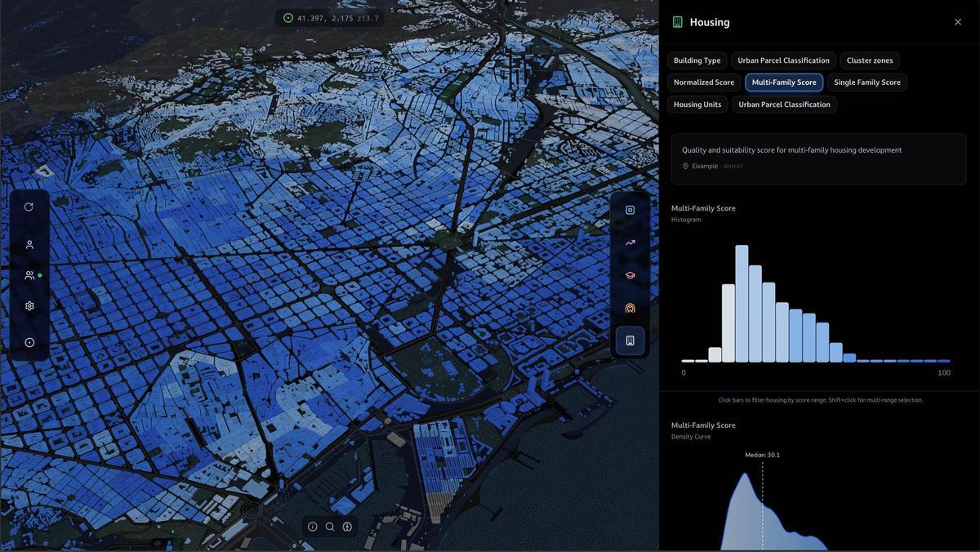Click the highlighted housing building icon
Image resolution: width=980 pixels, height=552 pixels.
(630, 341)
